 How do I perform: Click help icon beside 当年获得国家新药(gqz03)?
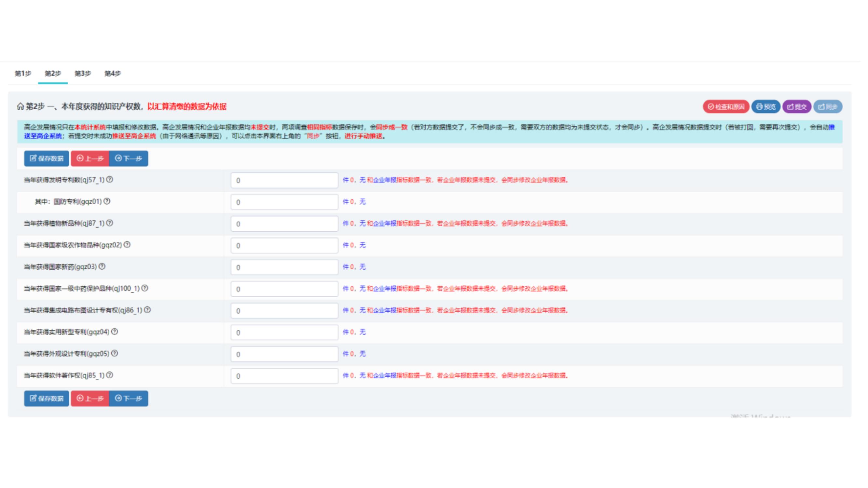pyautogui.click(x=102, y=267)
